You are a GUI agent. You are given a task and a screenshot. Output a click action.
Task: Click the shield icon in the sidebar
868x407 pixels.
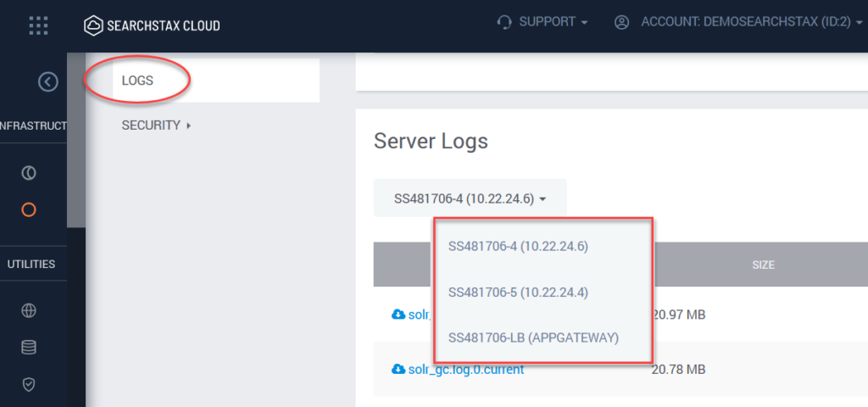[29, 384]
